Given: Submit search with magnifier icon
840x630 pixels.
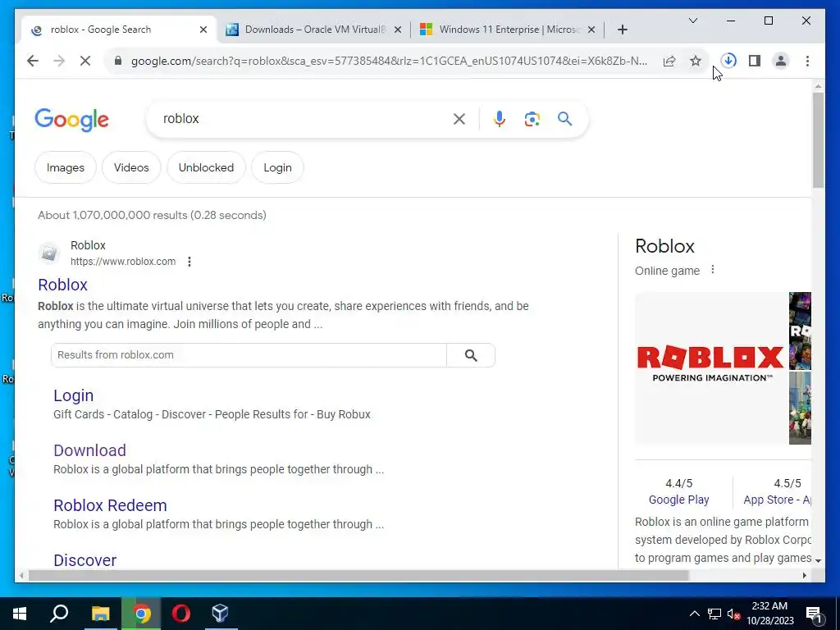Looking at the screenshot, I should point(564,118).
